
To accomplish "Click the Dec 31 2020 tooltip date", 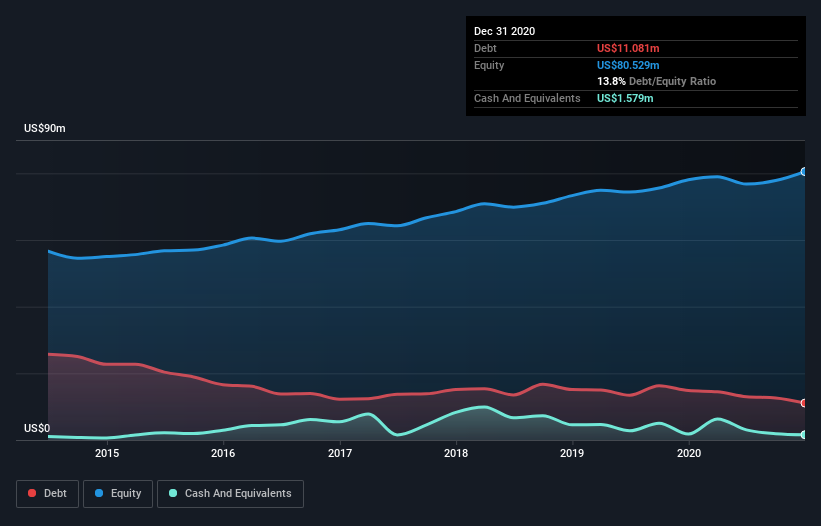I will click(504, 31).
